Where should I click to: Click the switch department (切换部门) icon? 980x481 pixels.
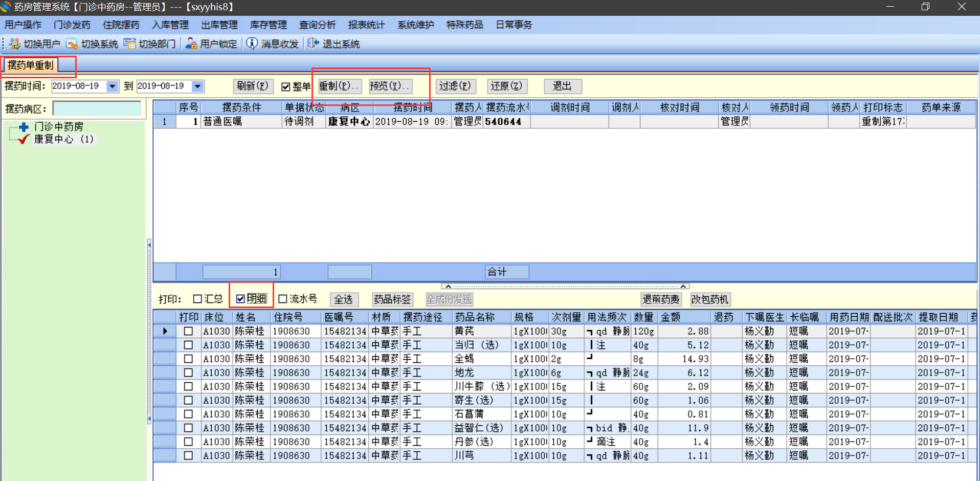[x=130, y=44]
